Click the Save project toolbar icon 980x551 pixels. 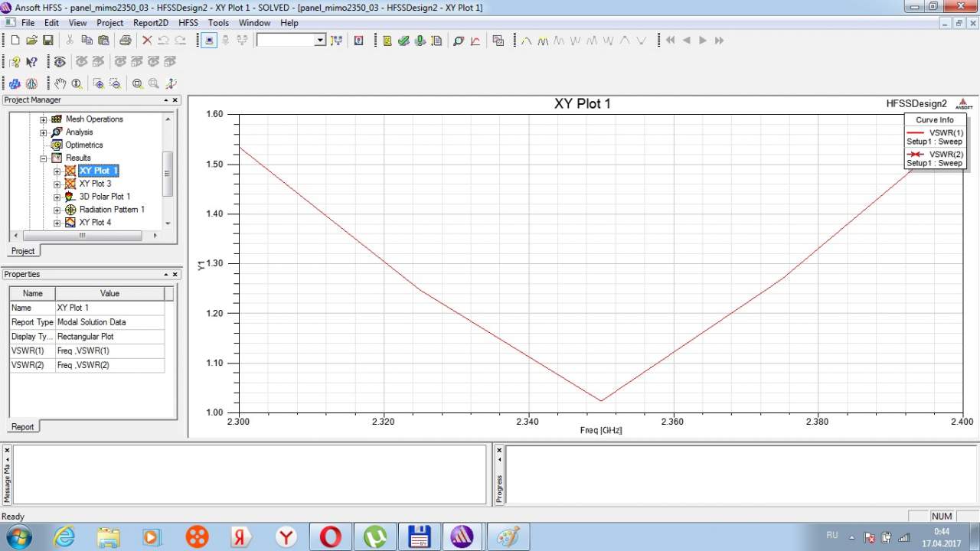[x=47, y=41]
